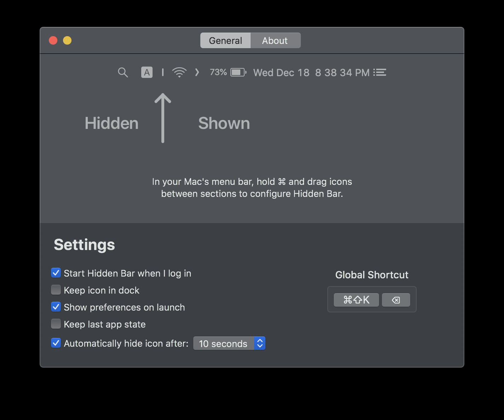Click the chevron collapse arrow icon
The image size is (504, 420).
point(197,72)
